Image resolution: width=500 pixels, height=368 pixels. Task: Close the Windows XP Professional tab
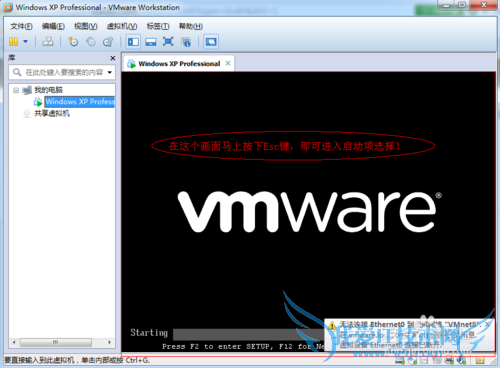coord(228,63)
